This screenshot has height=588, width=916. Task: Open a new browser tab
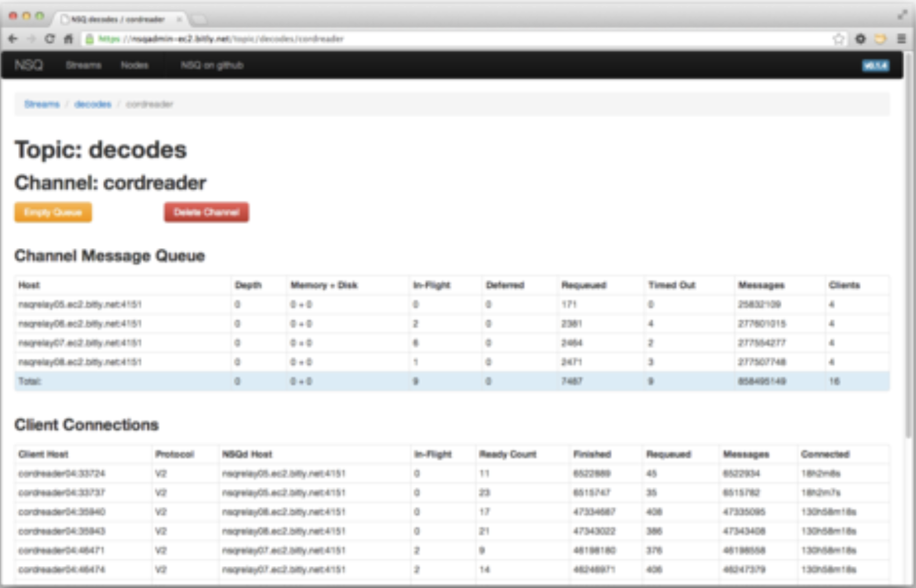[x=199, y=19]
